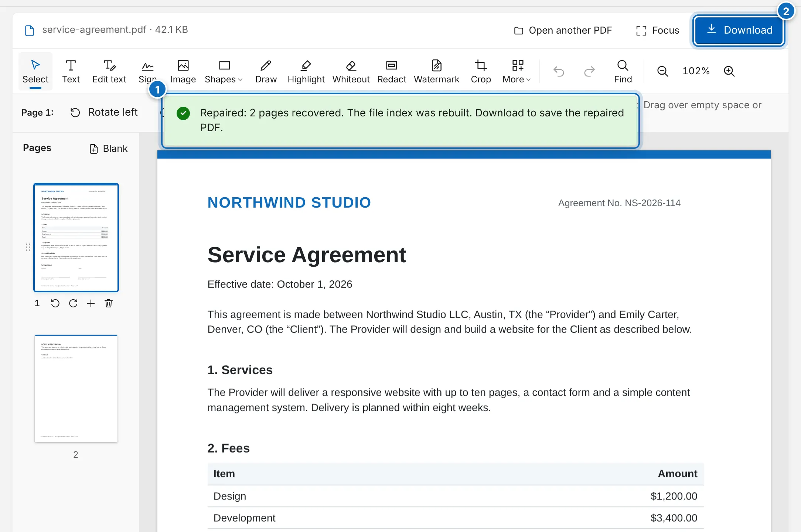This screenshot has height=532, width=801.
Task: Click the page 1 drag handle
Action: [x=28, y=247]
